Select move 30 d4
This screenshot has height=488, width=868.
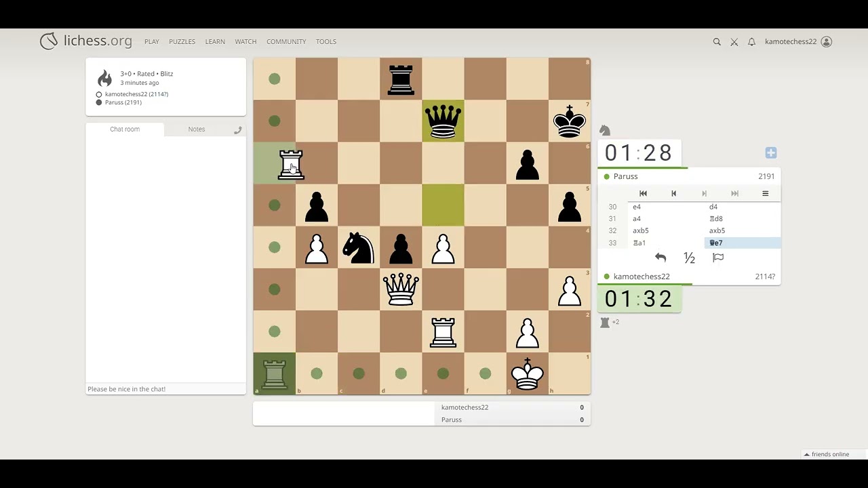[743, 207]
